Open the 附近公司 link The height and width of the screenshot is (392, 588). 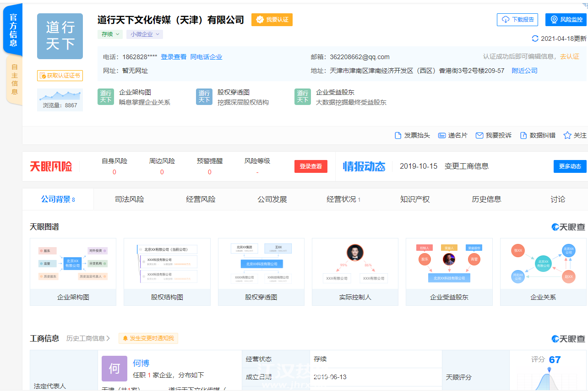[x=525, y=71]
